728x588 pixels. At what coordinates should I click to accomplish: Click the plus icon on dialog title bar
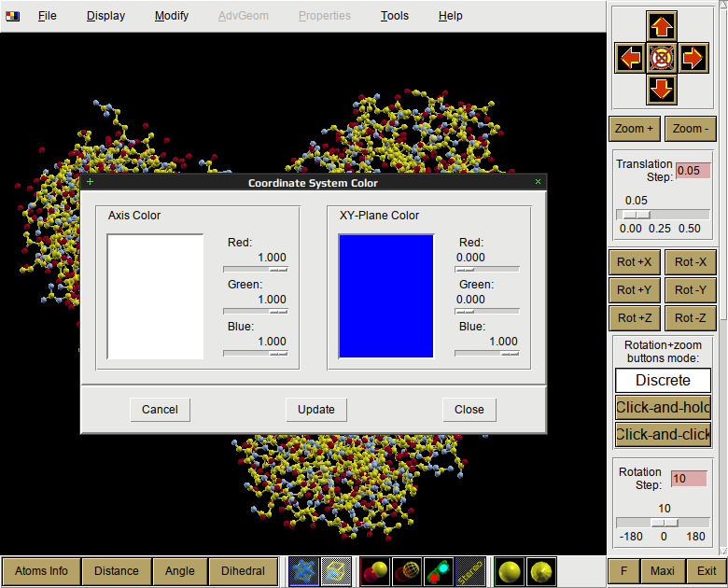coord(91,182)
